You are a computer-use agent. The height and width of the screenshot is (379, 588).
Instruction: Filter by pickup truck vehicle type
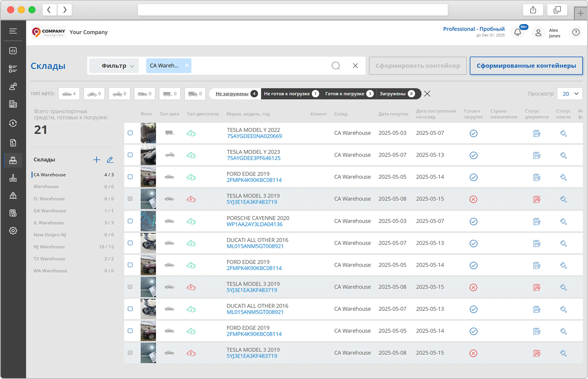pos(120,94)
